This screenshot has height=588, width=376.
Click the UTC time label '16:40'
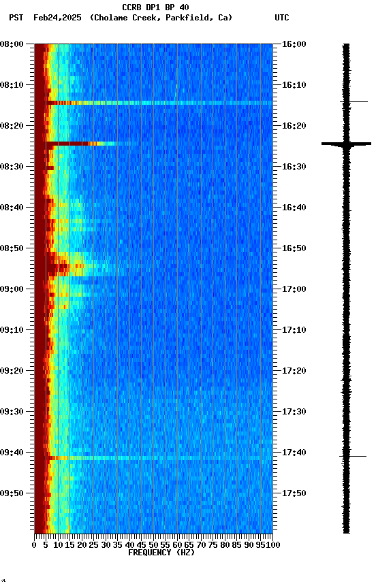tap(294, 208)
